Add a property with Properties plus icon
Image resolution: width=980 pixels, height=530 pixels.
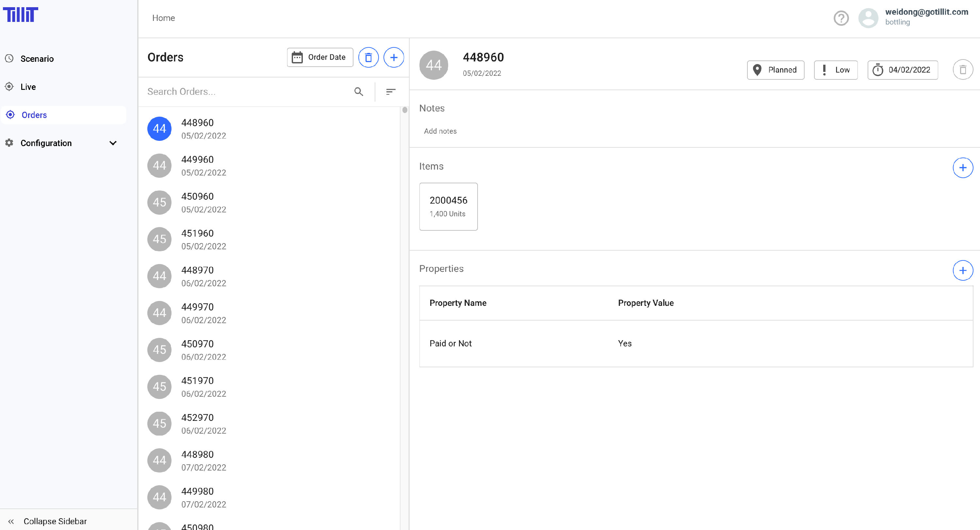[962, 271]
